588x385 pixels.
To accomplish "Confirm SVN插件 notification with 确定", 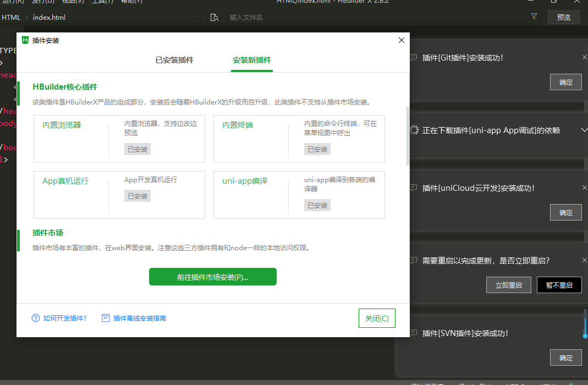I will 566,358.
